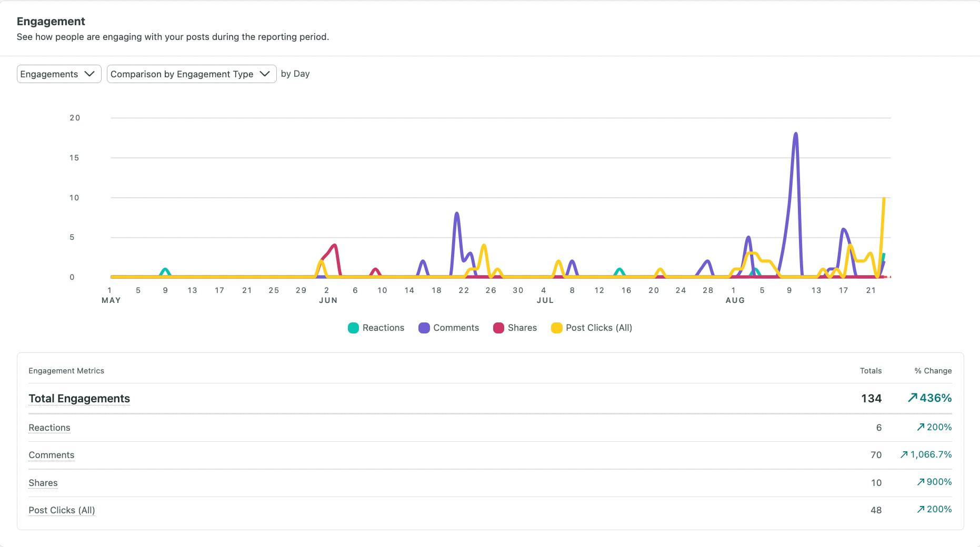Image resolution: width=980 pixels, height=547 pixels.
Task: Click the reactions total value 6
Action: pyautogui.click(x=879, y=428)
